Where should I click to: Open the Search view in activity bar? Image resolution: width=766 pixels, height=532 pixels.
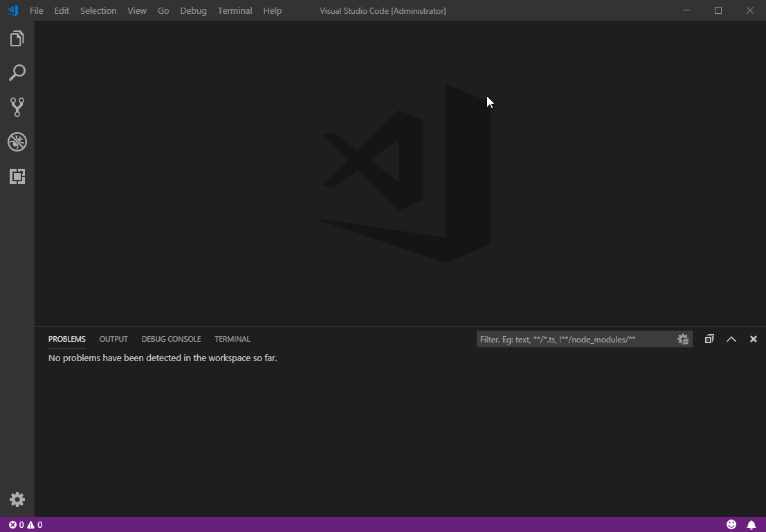(x=17, y=73)
